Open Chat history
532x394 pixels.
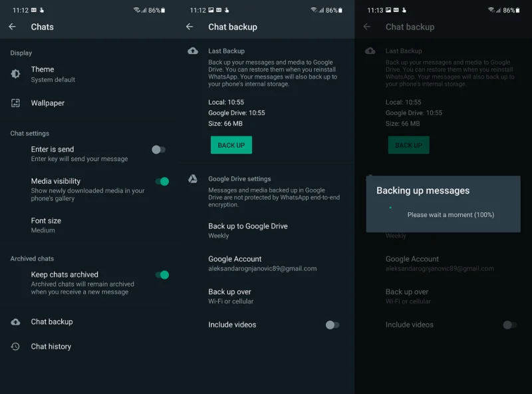tap(88, 347)
